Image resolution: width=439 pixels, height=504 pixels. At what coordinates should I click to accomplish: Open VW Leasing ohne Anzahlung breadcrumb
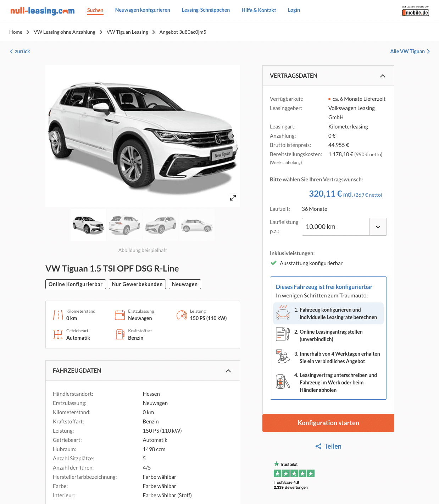click(65, 32)
